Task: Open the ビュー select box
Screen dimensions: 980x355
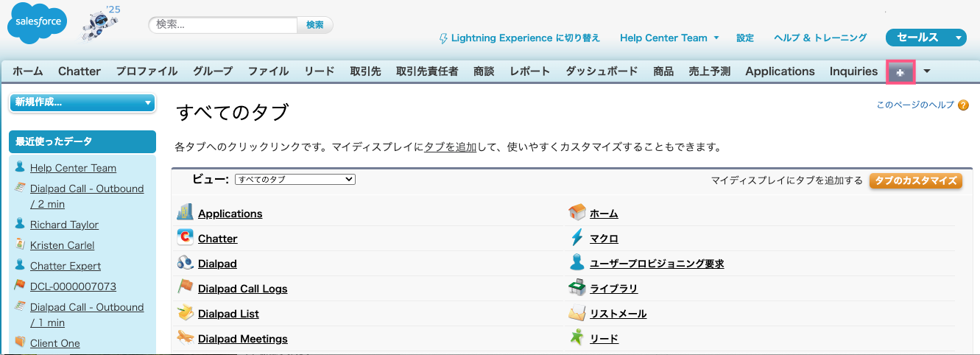Action: coord(295,180)
